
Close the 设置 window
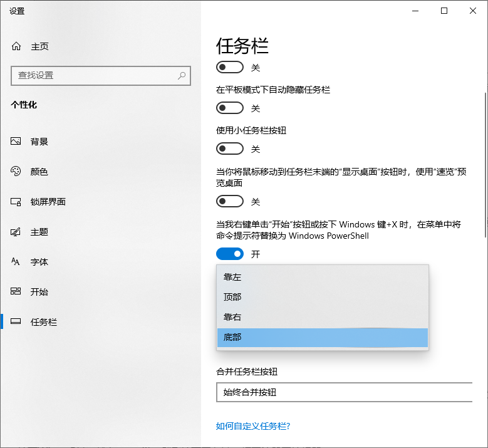point(473,11)
